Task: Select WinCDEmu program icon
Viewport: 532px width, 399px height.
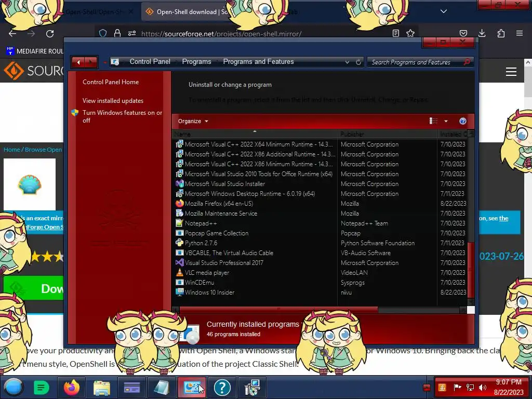Action: point(179,282)
